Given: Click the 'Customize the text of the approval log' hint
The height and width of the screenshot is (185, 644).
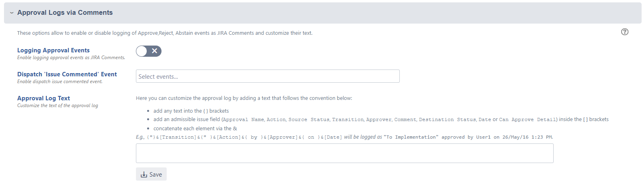Looking at the screenshot, I should pos(57,105).
